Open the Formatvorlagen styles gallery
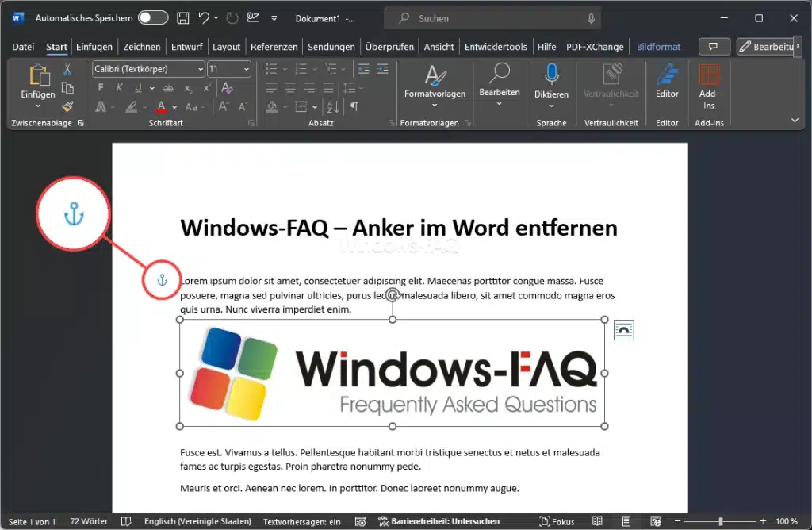 click(x=435, y=85)
